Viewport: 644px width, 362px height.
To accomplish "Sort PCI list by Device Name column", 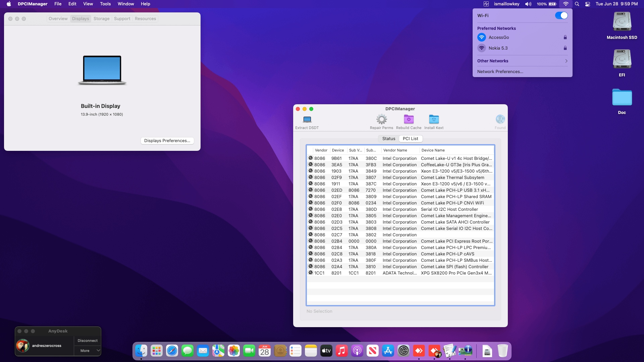I will click(x=457, y=150).
